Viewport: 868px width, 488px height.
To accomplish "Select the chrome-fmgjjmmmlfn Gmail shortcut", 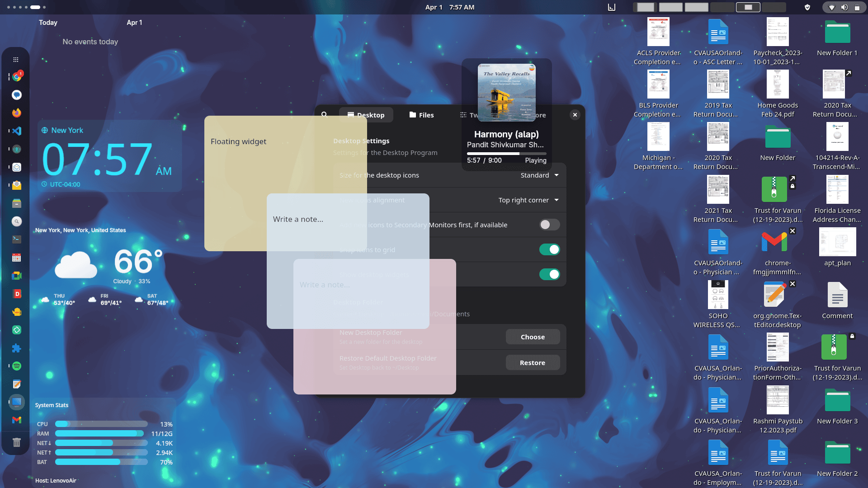I will coord(778,252).
